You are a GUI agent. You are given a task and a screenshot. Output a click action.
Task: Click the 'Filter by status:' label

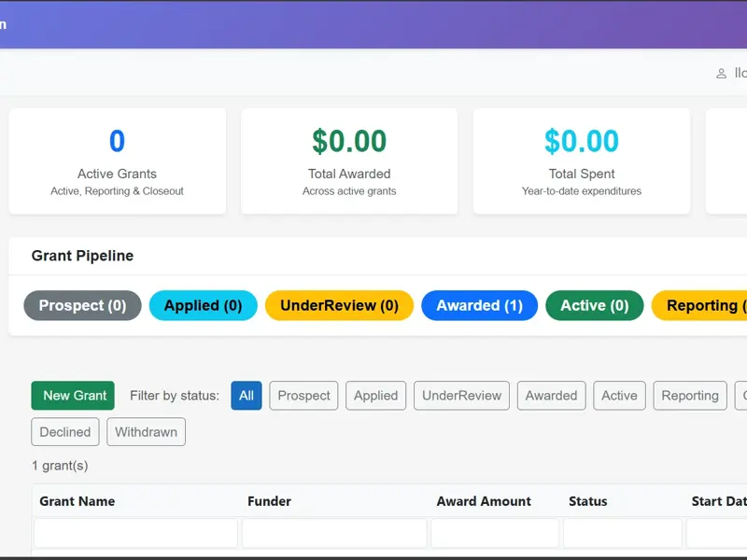click(175, 395)
